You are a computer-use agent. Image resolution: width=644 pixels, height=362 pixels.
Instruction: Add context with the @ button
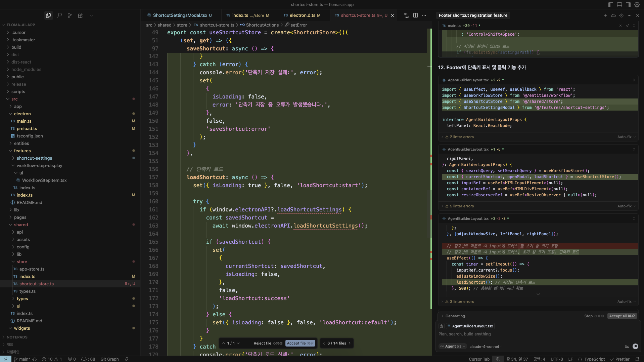[442, 326]
